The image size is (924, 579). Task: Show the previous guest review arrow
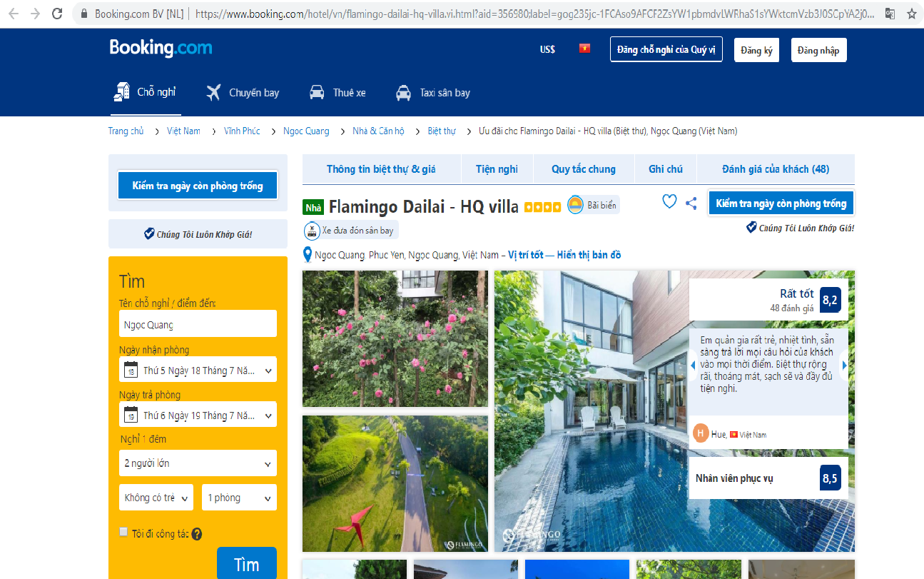click(692, 365)
